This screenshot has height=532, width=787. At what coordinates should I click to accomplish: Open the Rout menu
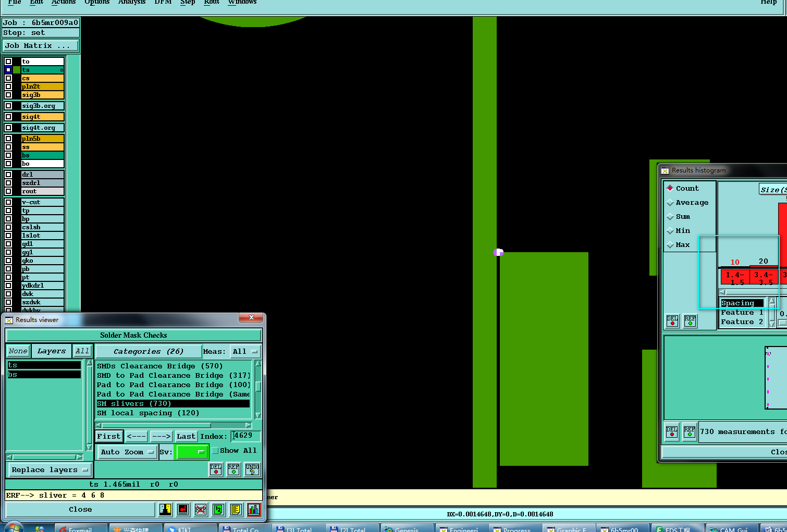pyautogui.click(x=212, y=2)
